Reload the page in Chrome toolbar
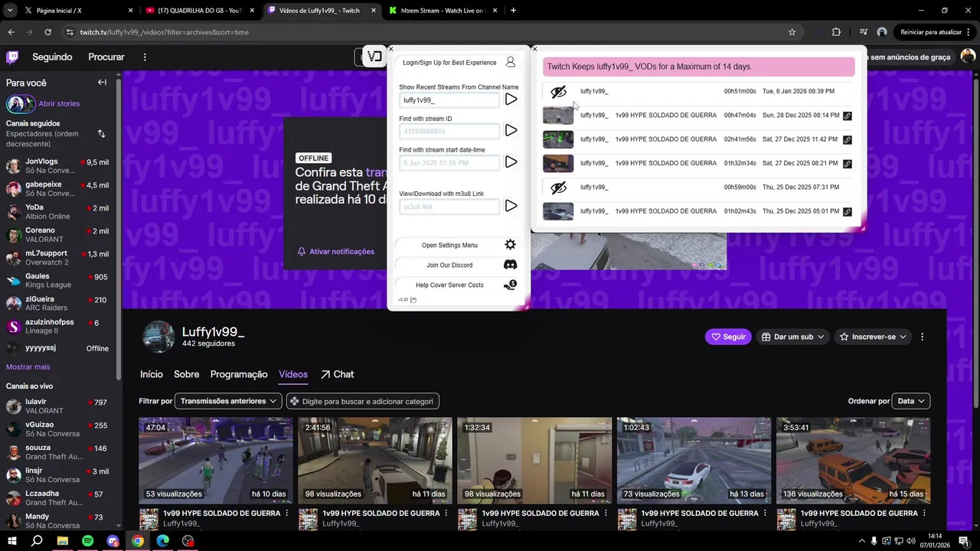The height and width of the screenshot is (551, 980). [47, 32]
